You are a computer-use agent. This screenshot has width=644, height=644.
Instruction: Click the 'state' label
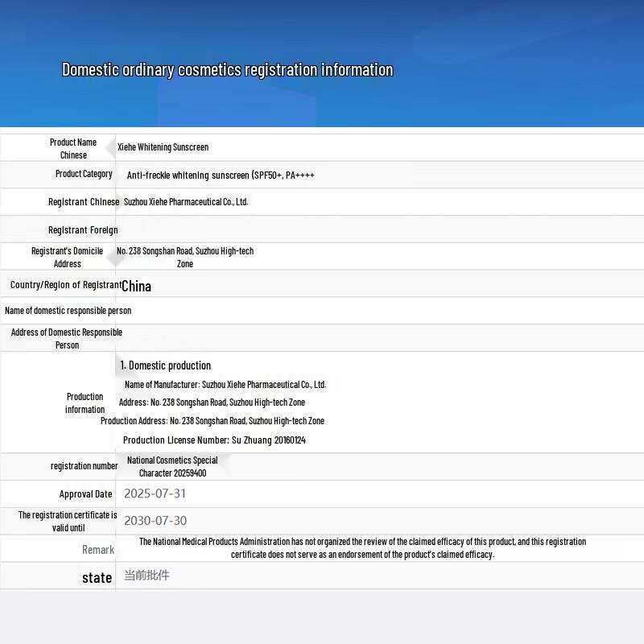97,578
